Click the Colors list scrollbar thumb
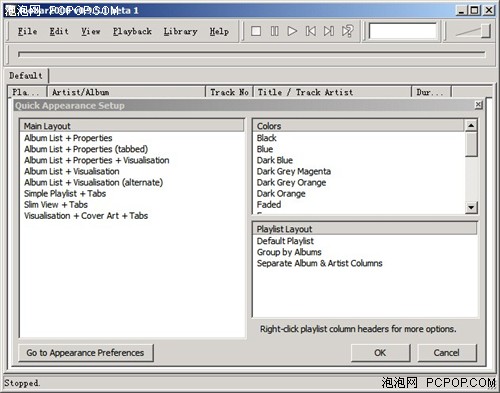 pyautogui.click(x=471, y=144)
